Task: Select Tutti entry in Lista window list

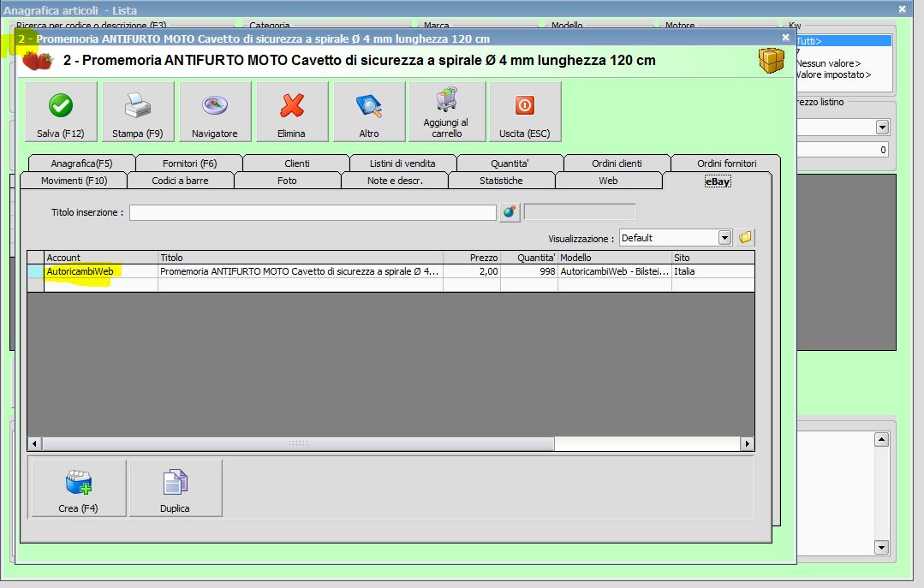Action: coord(844,41)
